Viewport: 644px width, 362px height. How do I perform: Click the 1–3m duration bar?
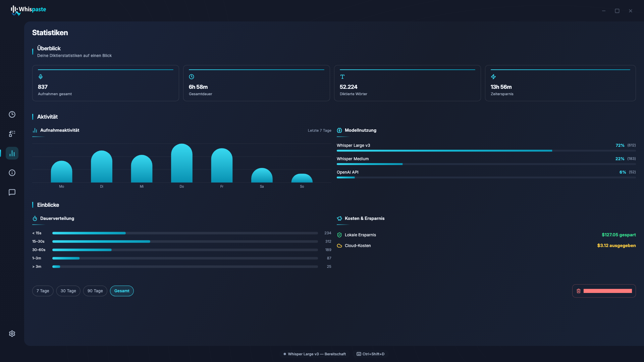click(185, 258)
